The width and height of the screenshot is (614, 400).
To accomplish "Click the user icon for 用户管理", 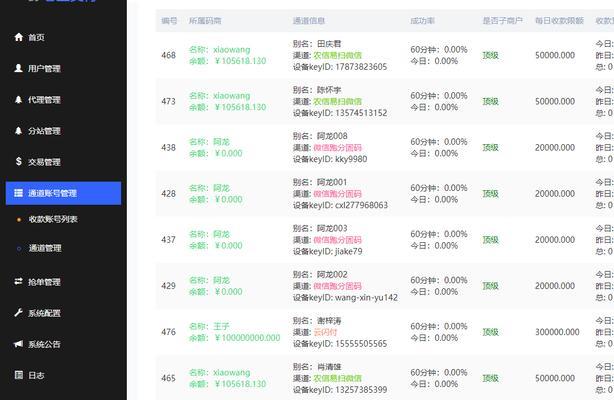I will (x=18, y=68).
